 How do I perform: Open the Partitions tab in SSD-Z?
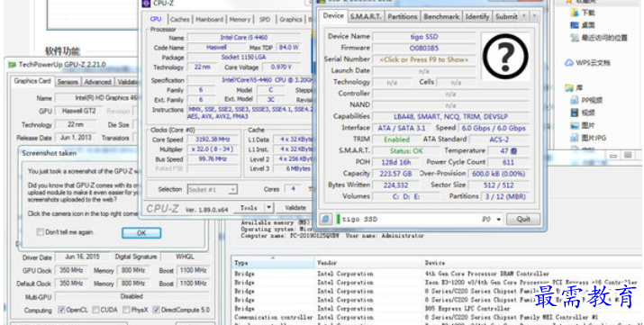[402, 17]
